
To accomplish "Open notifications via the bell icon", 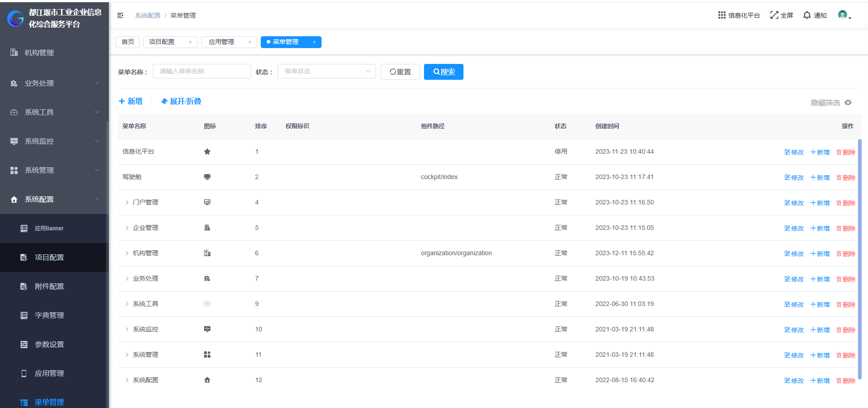I will [x=807, y=15].
